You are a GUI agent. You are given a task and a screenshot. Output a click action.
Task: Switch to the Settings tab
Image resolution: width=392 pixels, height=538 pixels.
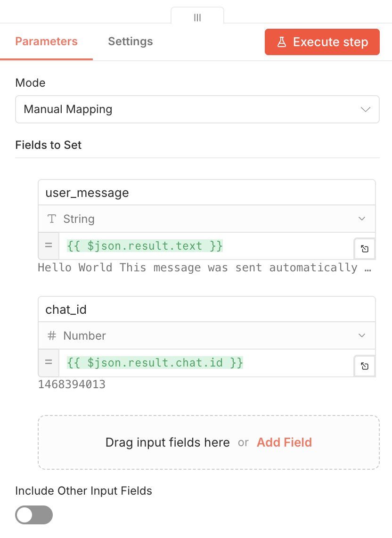click(131, 41)
